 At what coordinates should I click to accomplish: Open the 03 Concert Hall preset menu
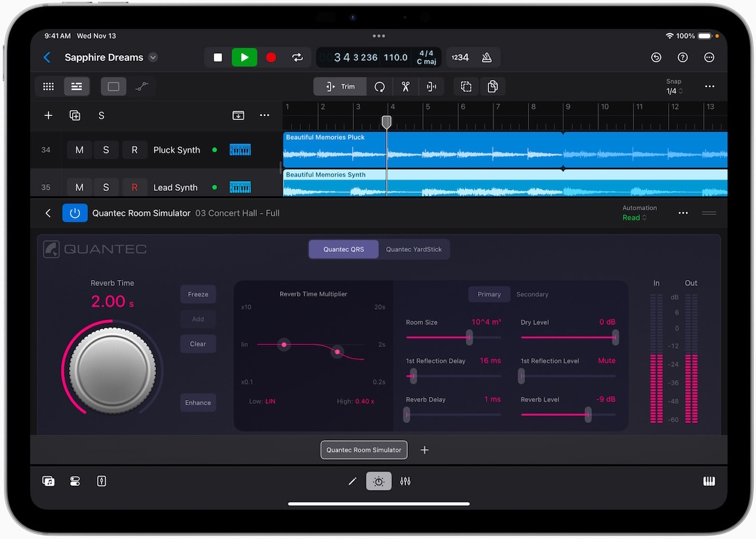(x=237, y=213)
